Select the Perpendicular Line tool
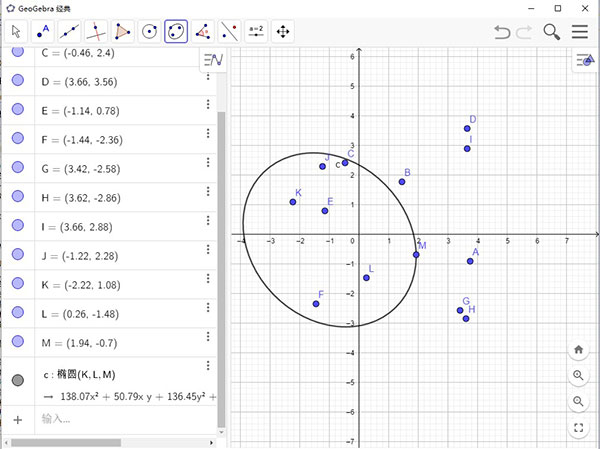This screenshot has height=449, width=600. coord(96,31)
